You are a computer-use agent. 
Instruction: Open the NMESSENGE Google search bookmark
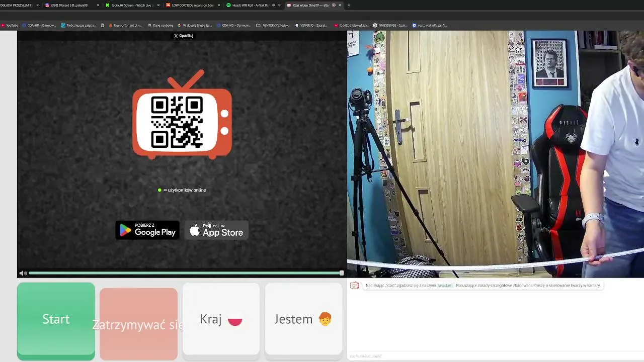[390, 25]
